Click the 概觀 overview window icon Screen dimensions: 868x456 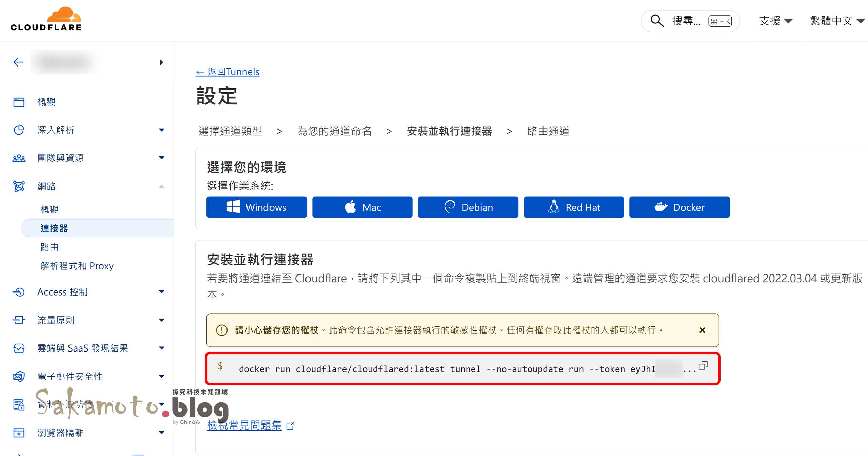click(19, 102)
